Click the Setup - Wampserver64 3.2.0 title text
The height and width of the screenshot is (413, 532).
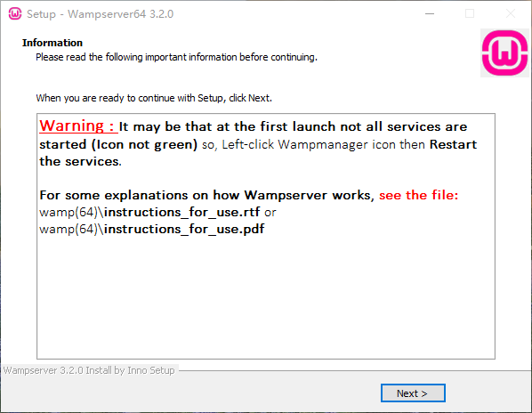click(x=101, y=14)
